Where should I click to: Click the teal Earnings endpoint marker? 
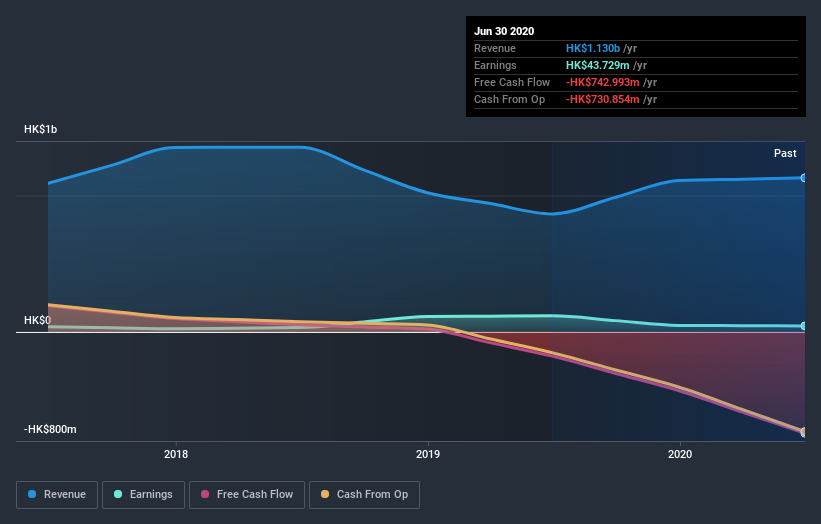[x=804, y=326]
